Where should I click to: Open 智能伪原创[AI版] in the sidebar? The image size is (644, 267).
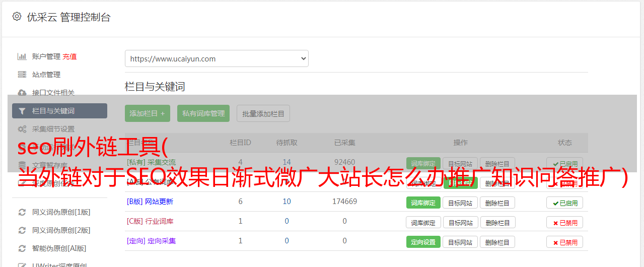coord(59,248)
